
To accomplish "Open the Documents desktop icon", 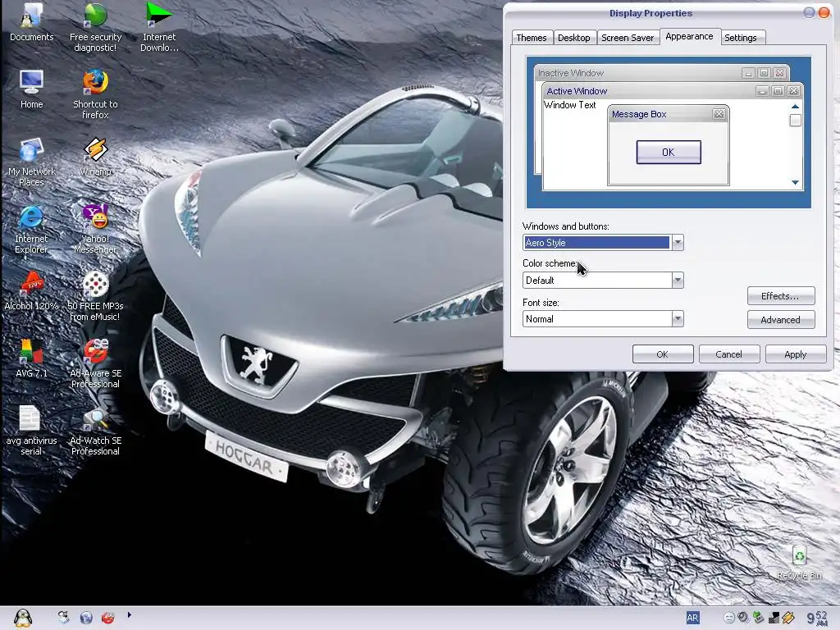I will tap(32, 22).
